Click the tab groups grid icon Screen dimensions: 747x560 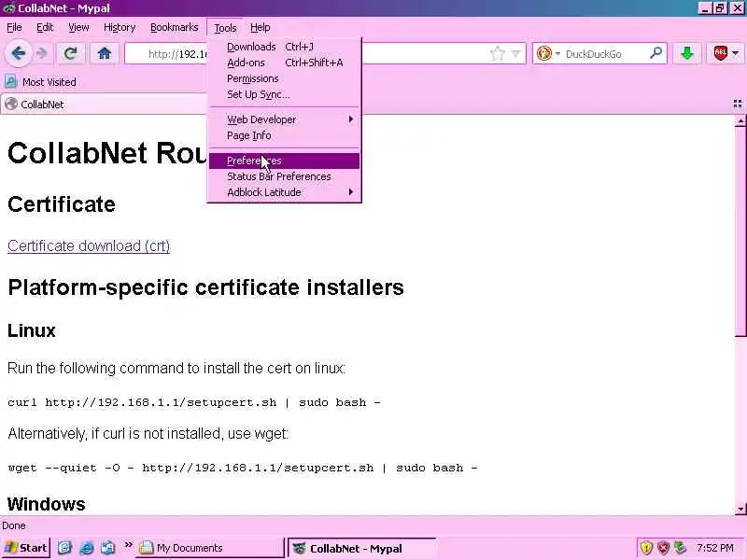click(738, 104)
